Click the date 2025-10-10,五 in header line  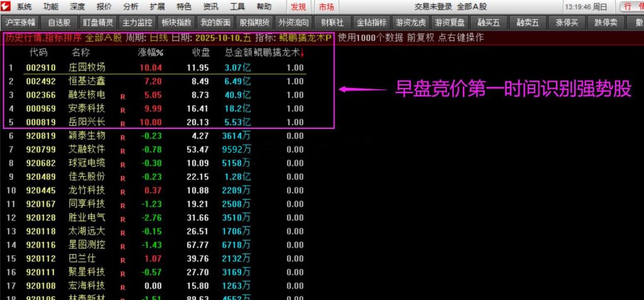coord(223,38)
